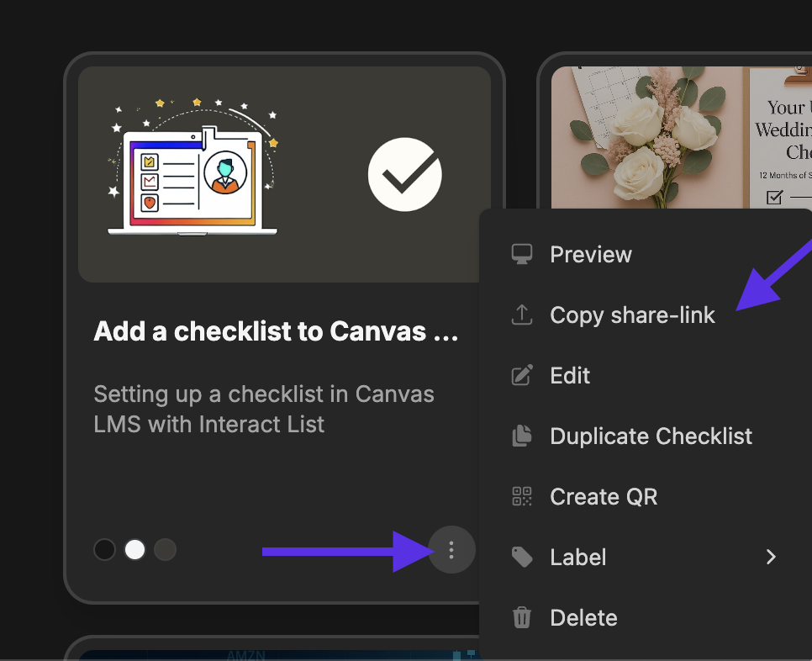Click the title 'Add a checklist to Canvas ...'
The height and width of the screenshot is (661, 812).
click(276, 331)
